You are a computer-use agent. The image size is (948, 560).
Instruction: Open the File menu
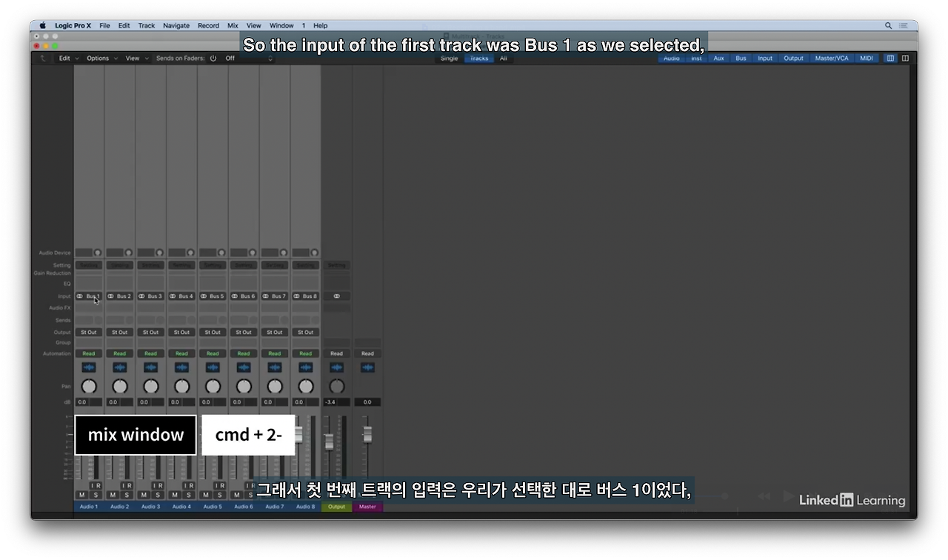(x=104, y=25)
